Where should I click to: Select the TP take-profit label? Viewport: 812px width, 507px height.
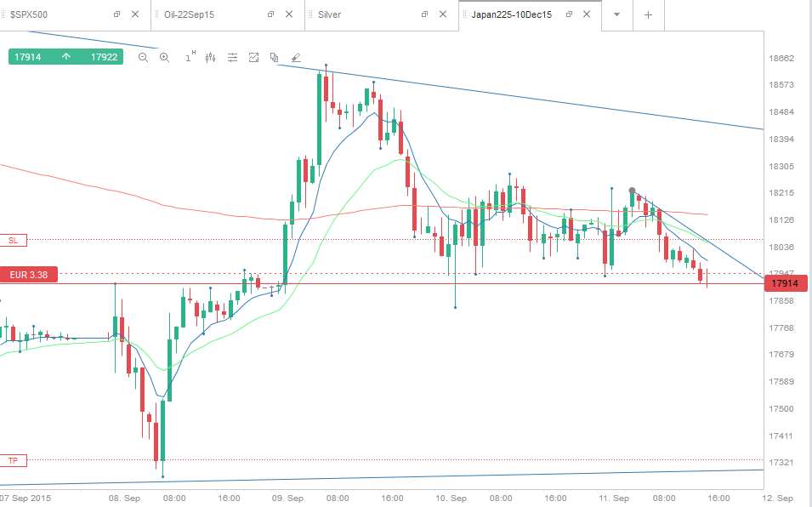pyautogui.click(x=13, y=460)
